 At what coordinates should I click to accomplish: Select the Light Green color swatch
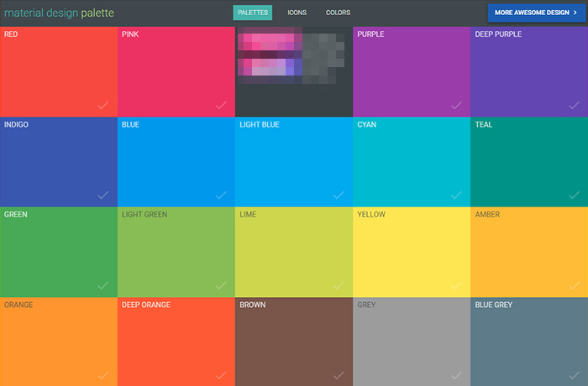pos(176,253)
